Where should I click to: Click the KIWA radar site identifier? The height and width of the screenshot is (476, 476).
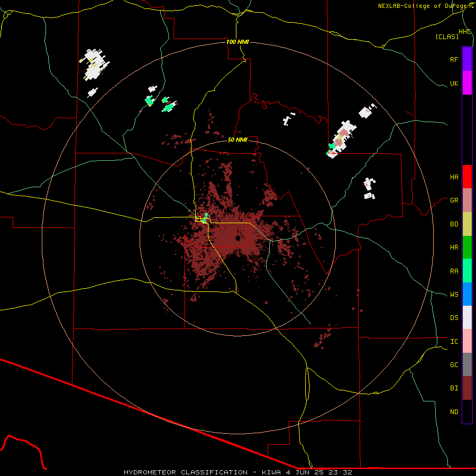click(x=271, y=472)
